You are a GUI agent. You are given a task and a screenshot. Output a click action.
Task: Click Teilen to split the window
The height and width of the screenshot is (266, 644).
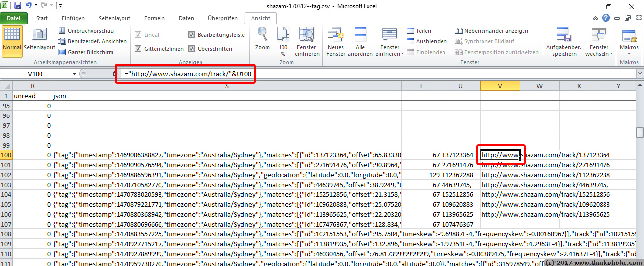tap(419, 31)
